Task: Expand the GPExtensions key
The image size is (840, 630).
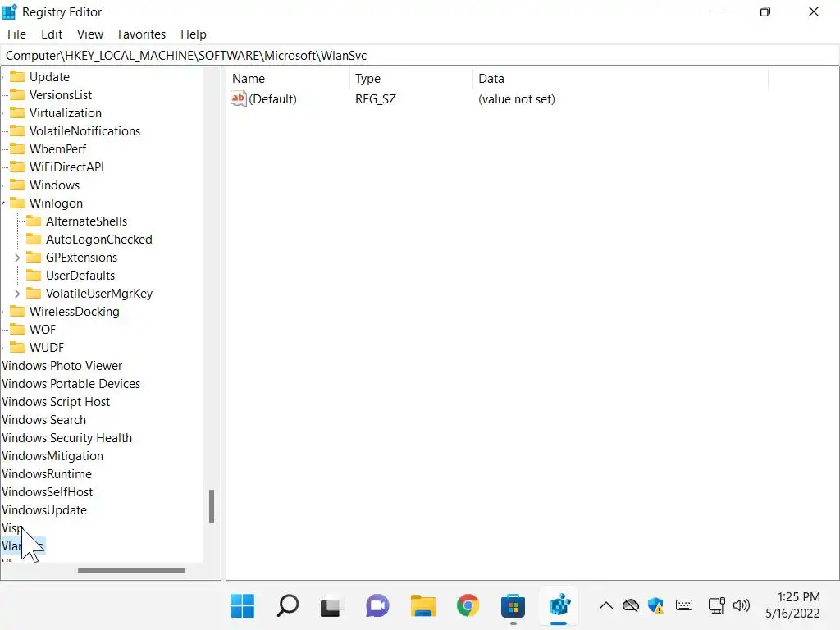Action: (x=17, y=258)
